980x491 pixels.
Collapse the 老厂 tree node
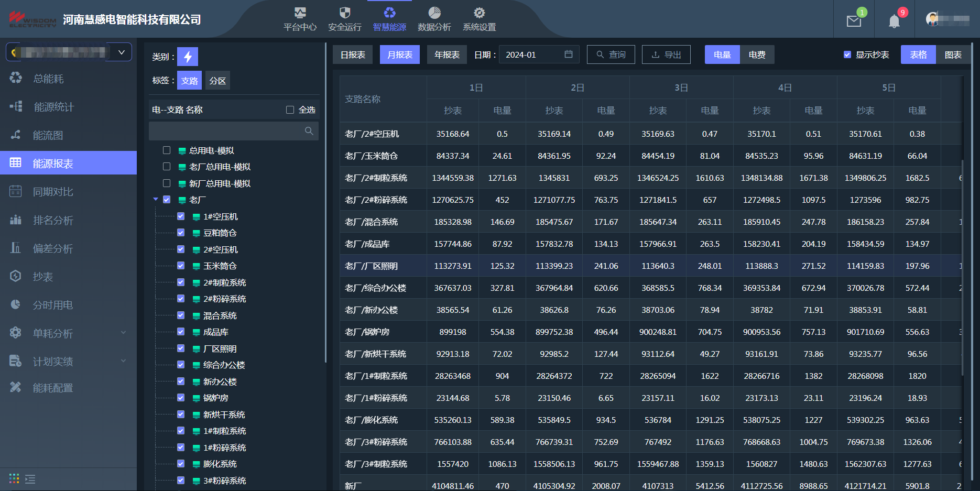tap(156, 200)
